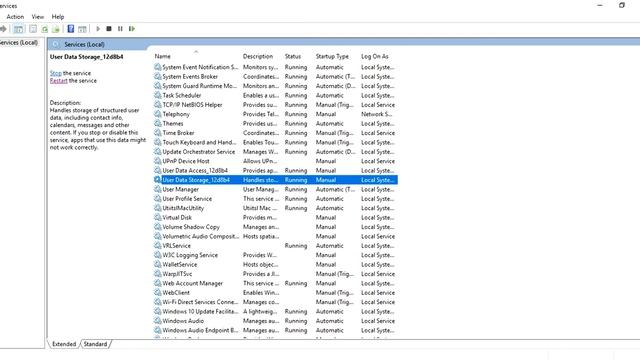This screenshot has width=640, height=360.
Task: Open the View menu
Action: [x=38, y=17]
